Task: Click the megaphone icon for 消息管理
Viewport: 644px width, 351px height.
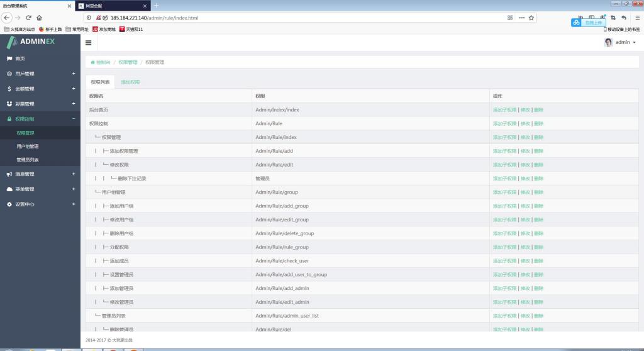Action: pyautogui.click(x=9, y=174)
